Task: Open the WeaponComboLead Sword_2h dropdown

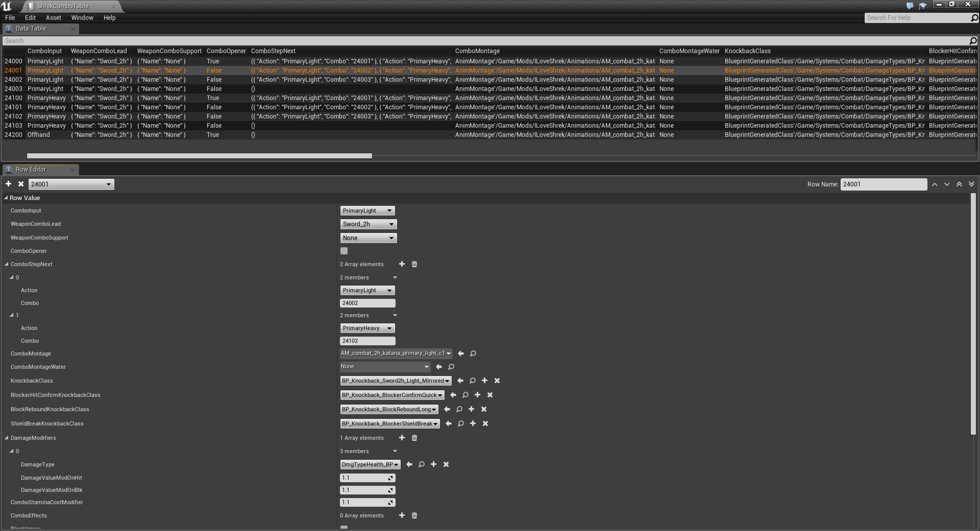Action: coord(368,224)
